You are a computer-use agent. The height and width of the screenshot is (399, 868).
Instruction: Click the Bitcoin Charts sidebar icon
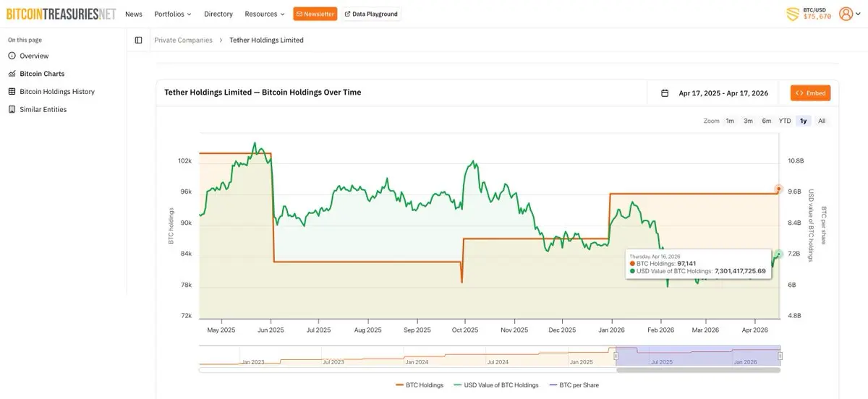12,74
